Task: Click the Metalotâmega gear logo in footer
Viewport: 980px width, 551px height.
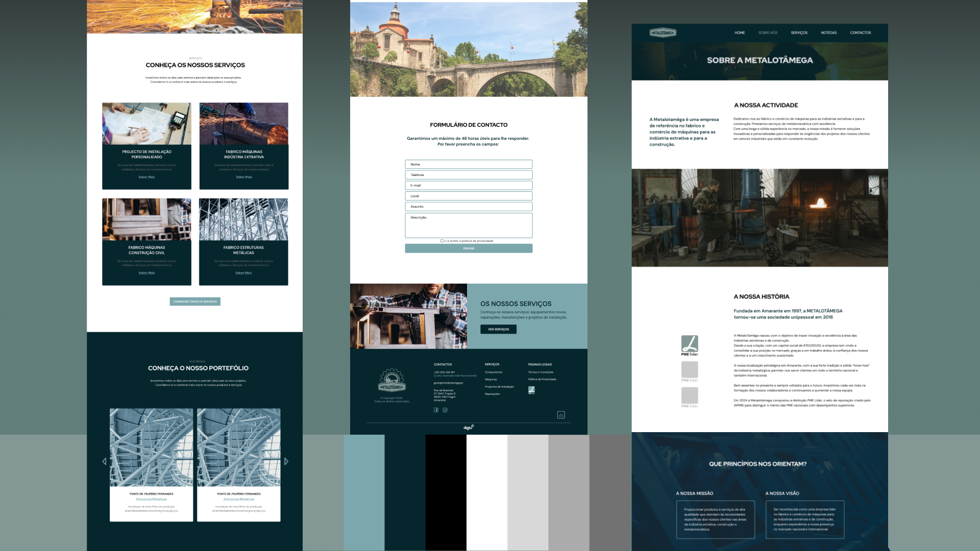Action: [391, 381]
